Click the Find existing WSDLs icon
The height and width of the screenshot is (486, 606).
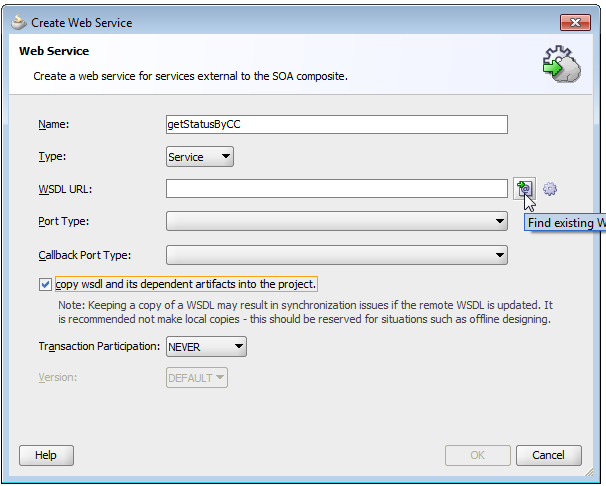pos(523,188)
